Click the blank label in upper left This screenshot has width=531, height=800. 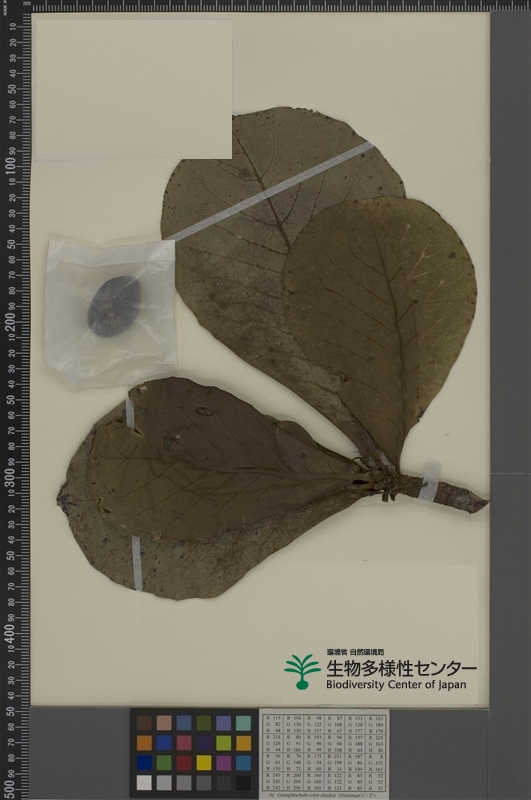point(133,89)
